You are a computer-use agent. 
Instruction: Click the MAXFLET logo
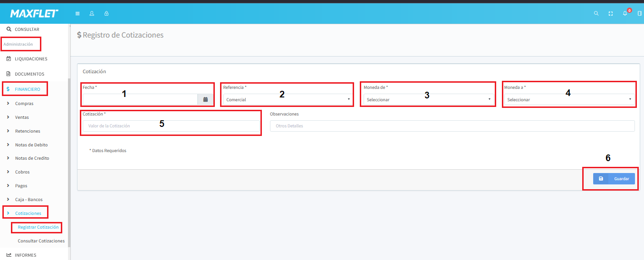pyautogui.click(x=34, y=13)
